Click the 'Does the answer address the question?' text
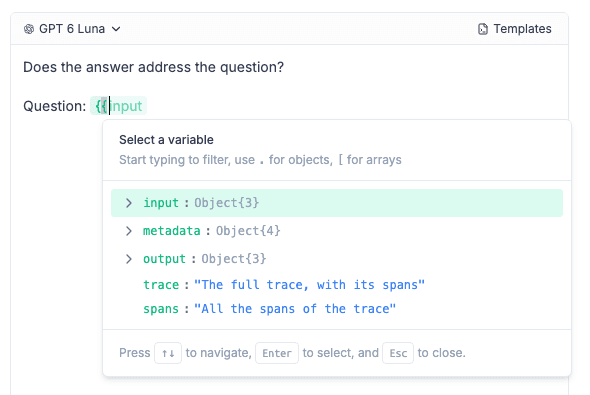The width and height of the screenshot is (590, 395). coord(154,67)
